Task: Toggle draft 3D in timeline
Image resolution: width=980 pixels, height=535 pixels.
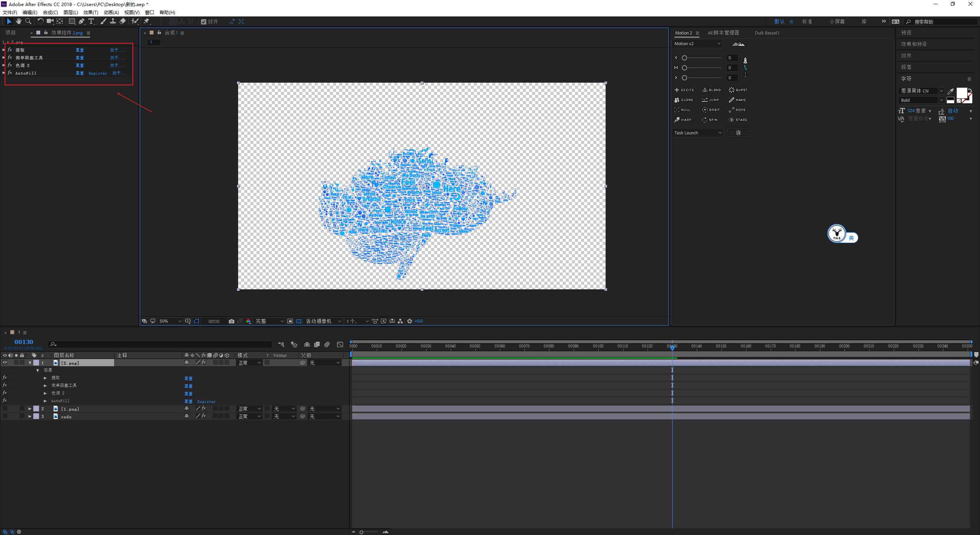Action: click(x=294, y=344)
